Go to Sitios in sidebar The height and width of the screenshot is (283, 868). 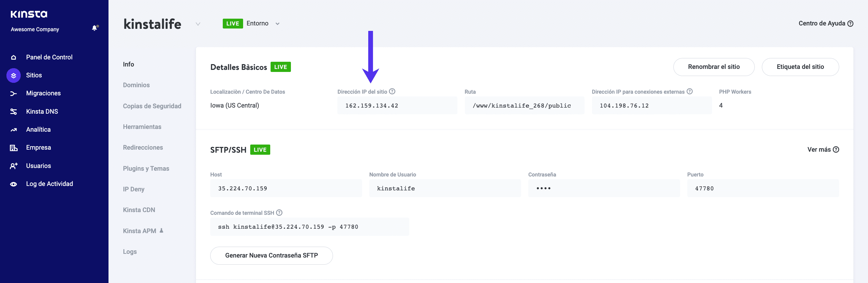click(34, 75)
